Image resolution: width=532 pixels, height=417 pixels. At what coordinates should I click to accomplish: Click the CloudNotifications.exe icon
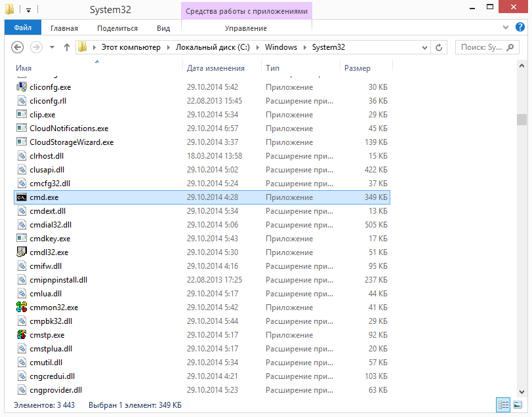point(22,128)
